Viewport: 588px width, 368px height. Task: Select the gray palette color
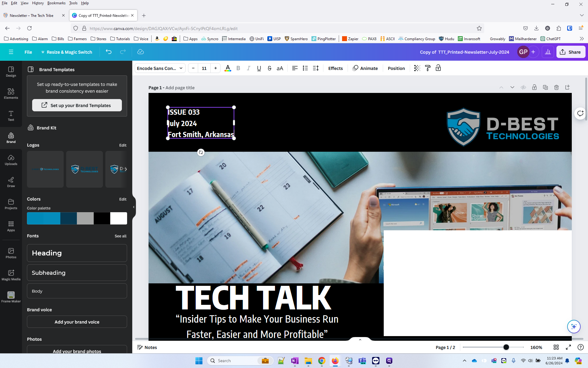click(x=85, y=218)
